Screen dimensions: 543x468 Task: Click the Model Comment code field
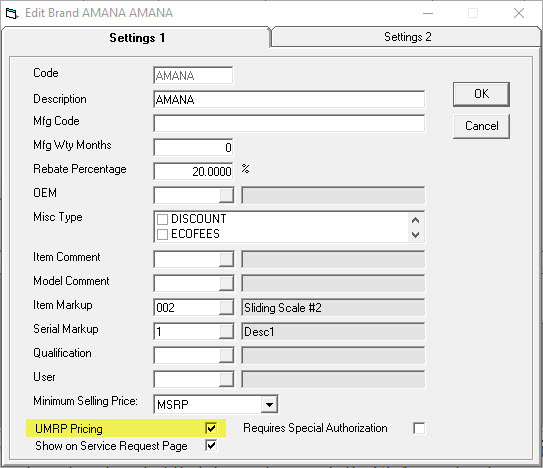(x=186, y=283)
